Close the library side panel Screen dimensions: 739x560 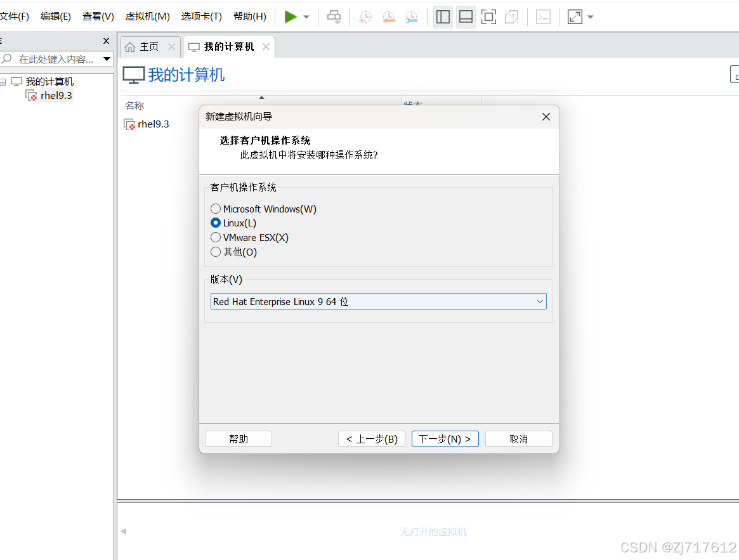106,41
